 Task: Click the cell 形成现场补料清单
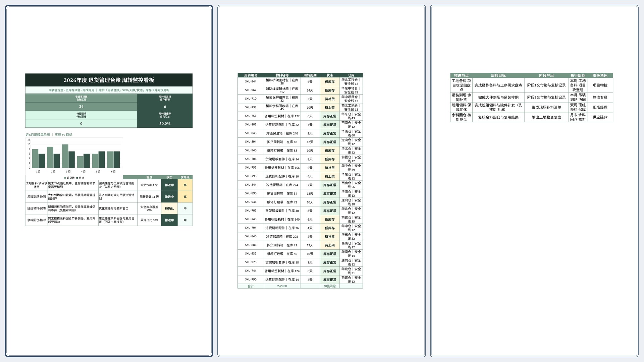pyautogui.click(x=546, y=107)
